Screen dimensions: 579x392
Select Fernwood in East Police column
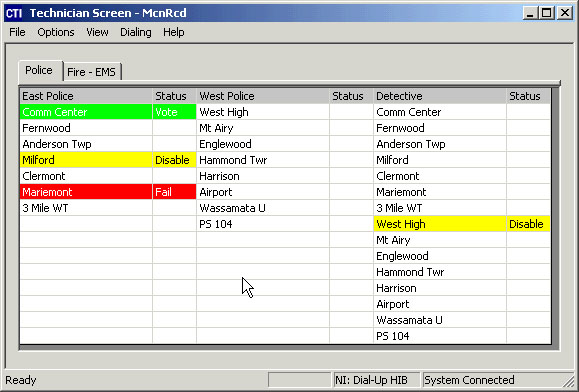click(86, 128)
